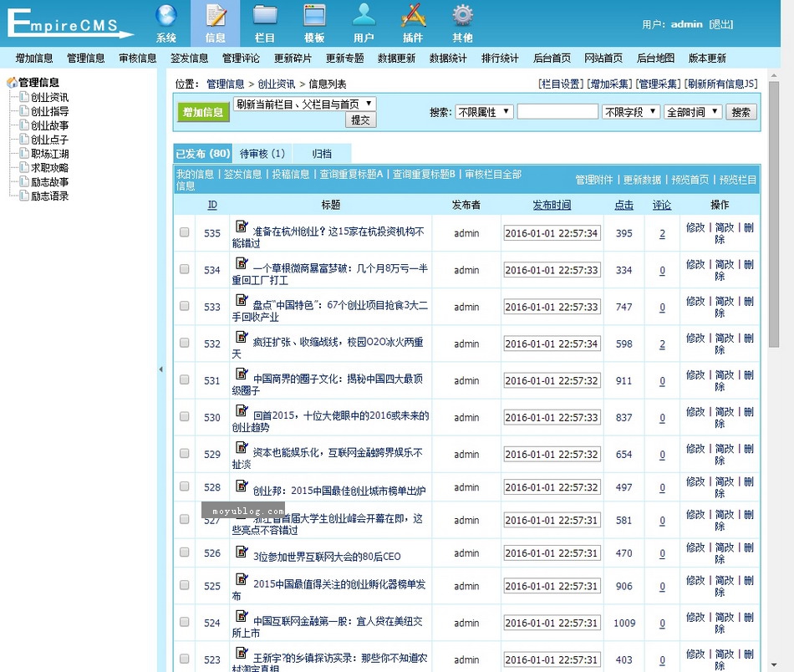Open the 不限字段 dropdown
The image size is (794, 672).
pyautogui.click(x=631, y=112)
